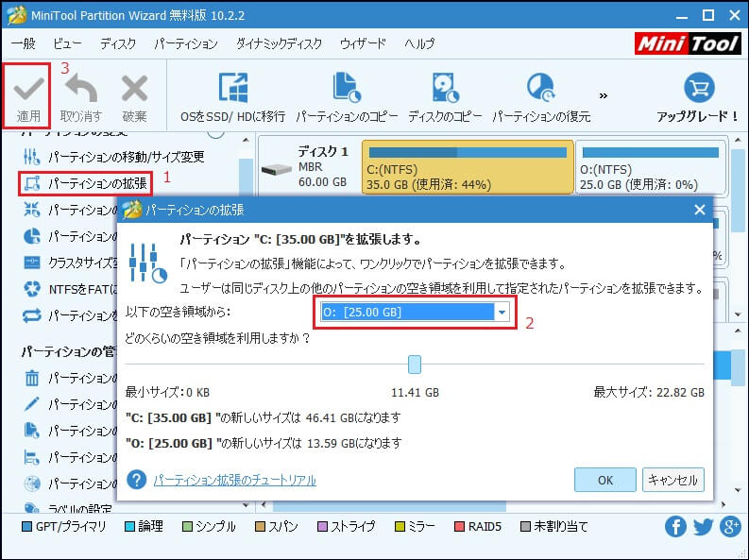Click the ディスク 1 drive icon
This screenshot has width=749, height=560.
click(x=277, y=169)
